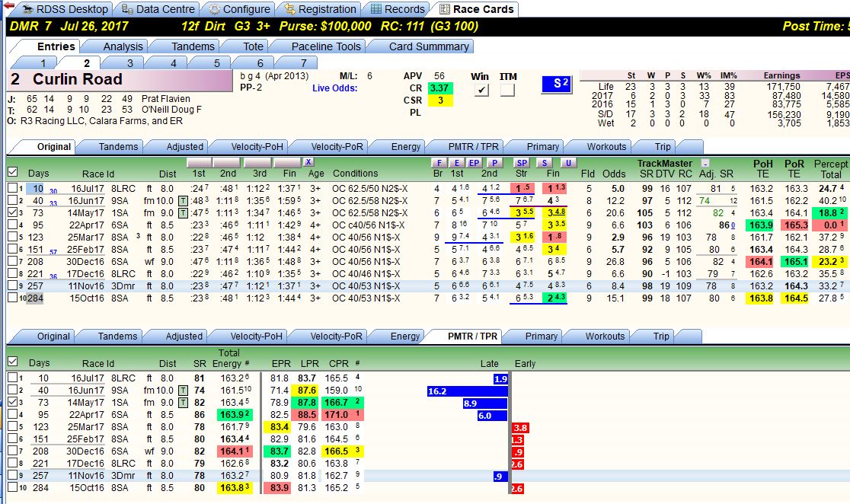This screenshot has width=850, height=504.
Task: Click the blank button above 2nd column
Action: tap(227, 163)
